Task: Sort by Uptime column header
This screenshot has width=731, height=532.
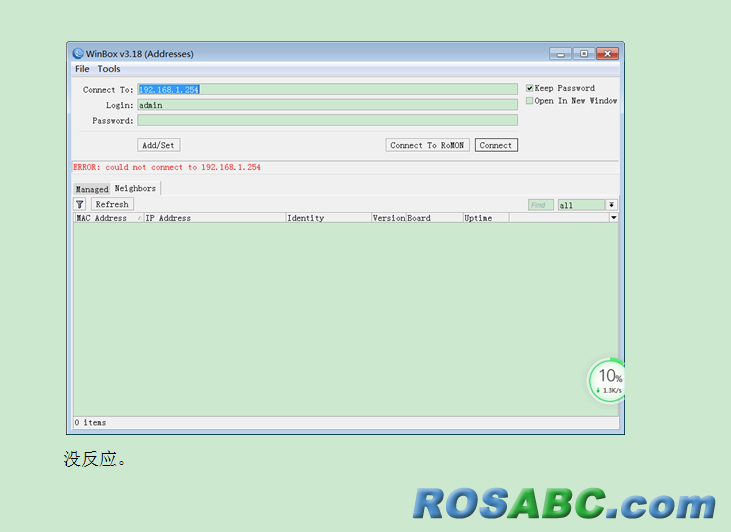Action: pyautogui.click(x=486, y=218)
